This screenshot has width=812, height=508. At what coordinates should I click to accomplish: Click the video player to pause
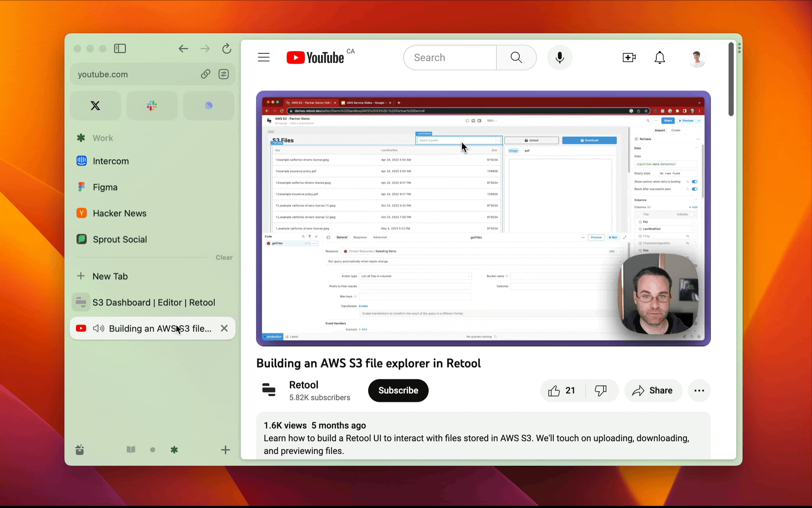pyautogui.click(x=483, y=218)
